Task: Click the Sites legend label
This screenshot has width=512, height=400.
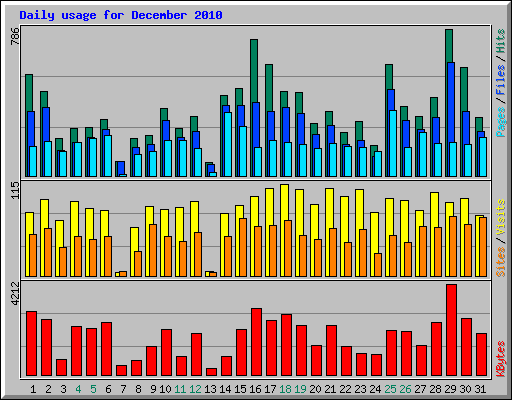Action: (501, 262)
